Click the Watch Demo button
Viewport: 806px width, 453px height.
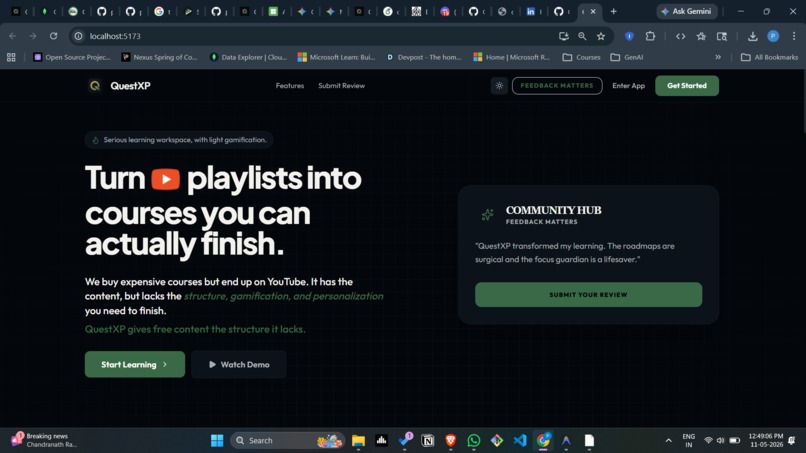239,365
